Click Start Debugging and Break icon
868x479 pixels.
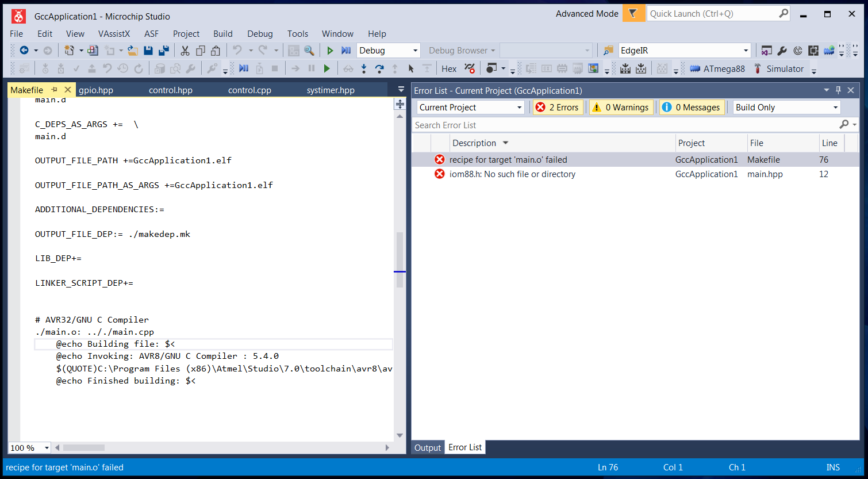click(x=346, y=51)
